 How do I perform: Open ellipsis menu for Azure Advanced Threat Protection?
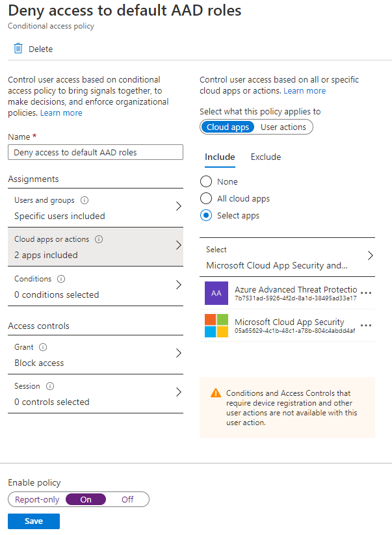pos(366,293)
